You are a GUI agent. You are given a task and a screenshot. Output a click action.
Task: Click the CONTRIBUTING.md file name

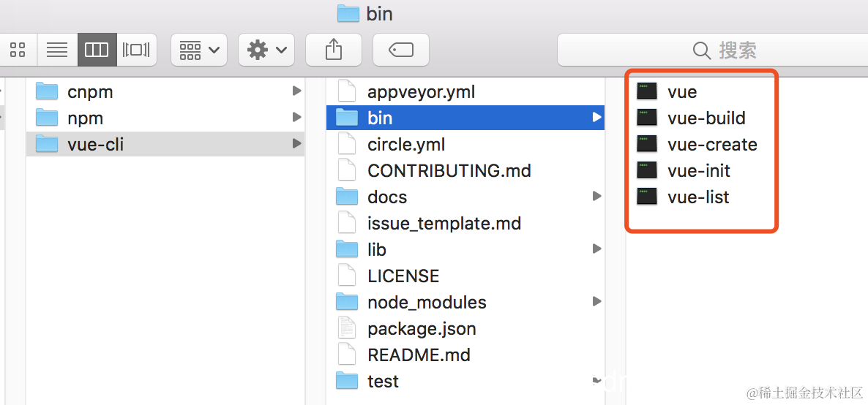449,170
